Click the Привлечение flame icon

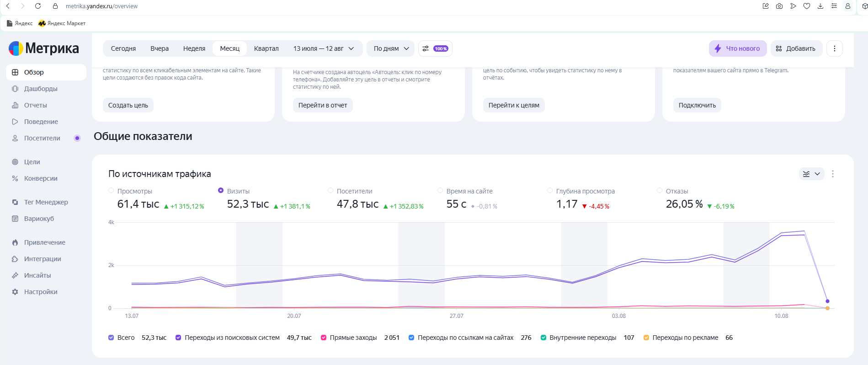point(15,242)
